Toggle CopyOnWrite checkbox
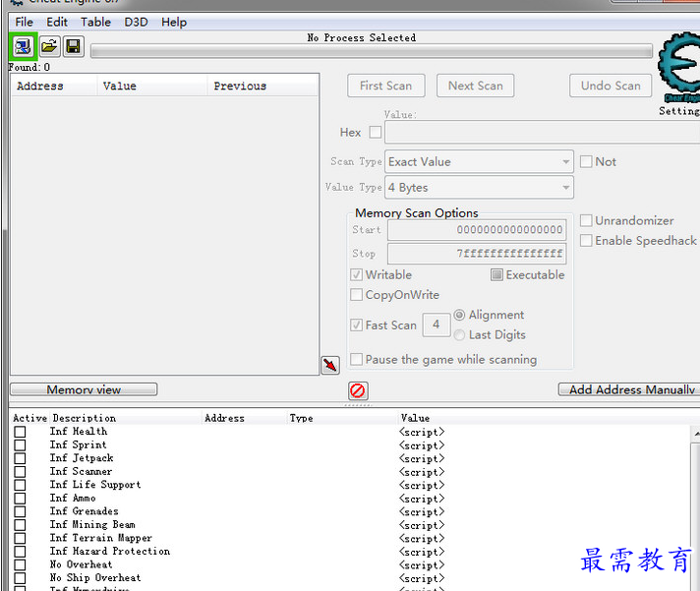Image resolution: width=700 pixels, height=591 pixels. coord(356,295)
